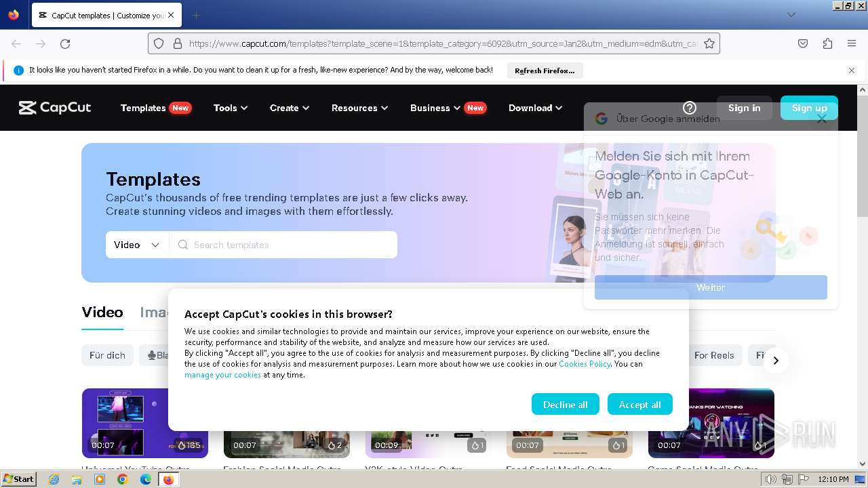Click the search magnifier icon
Screen dimensions: 868x488
182,245
